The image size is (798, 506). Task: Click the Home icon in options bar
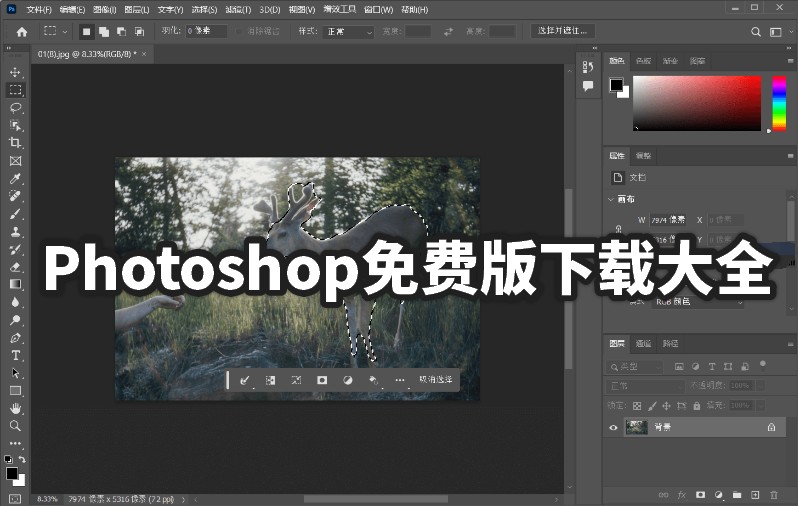click(22, 32)
